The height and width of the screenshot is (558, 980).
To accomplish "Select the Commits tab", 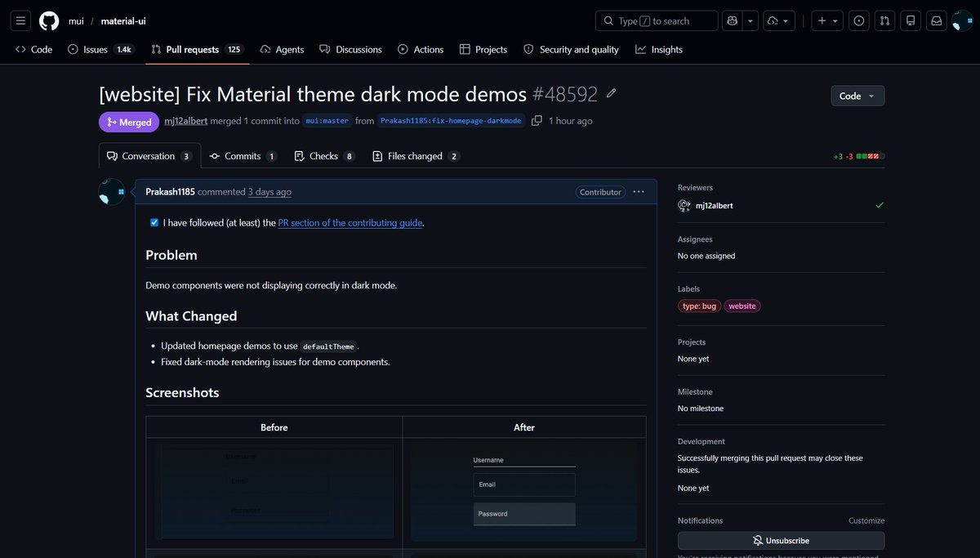I will tap(243, 156).
